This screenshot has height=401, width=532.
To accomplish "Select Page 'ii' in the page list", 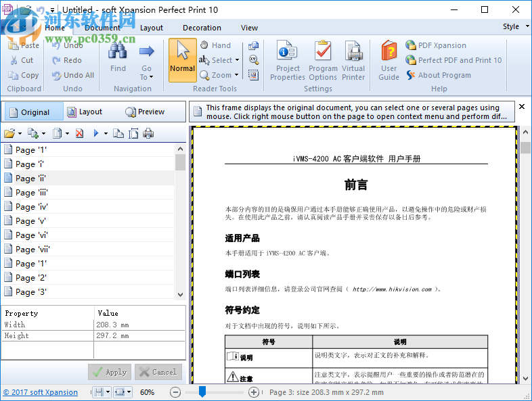I will pos(89,179).
